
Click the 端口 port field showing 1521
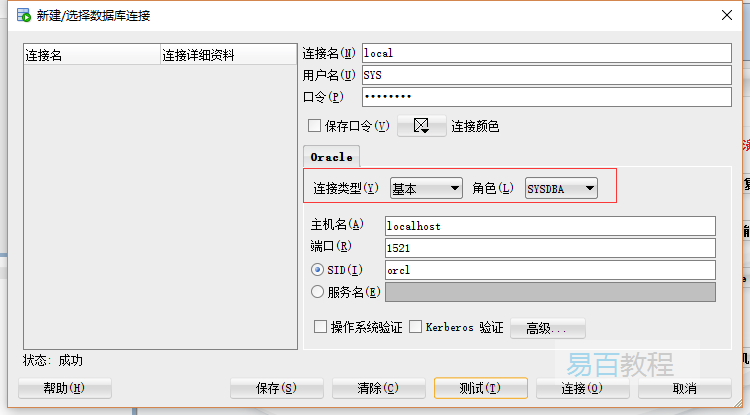pyautogui.click(x=550, y=248)
